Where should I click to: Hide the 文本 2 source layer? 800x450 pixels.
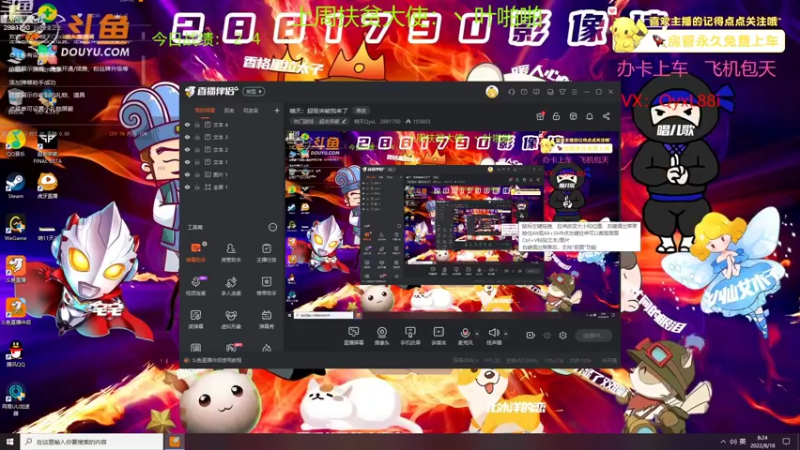[187, 149]
